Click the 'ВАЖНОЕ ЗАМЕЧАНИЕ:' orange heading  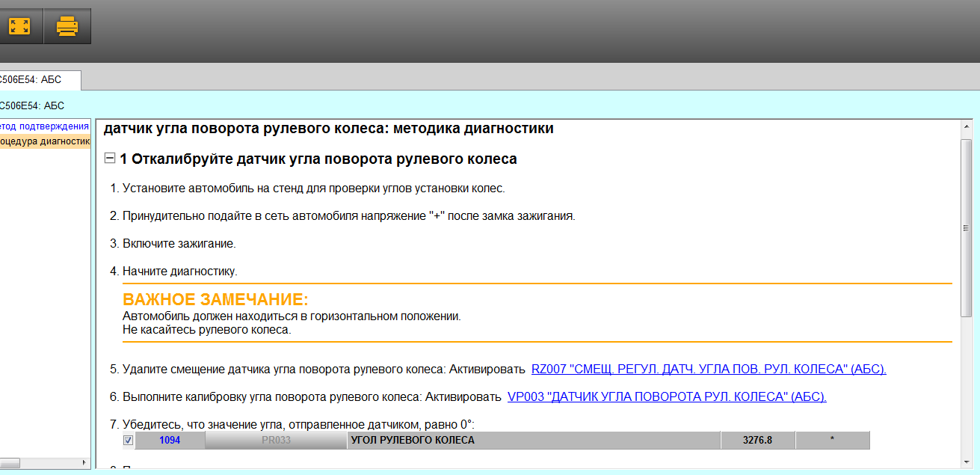215,300
